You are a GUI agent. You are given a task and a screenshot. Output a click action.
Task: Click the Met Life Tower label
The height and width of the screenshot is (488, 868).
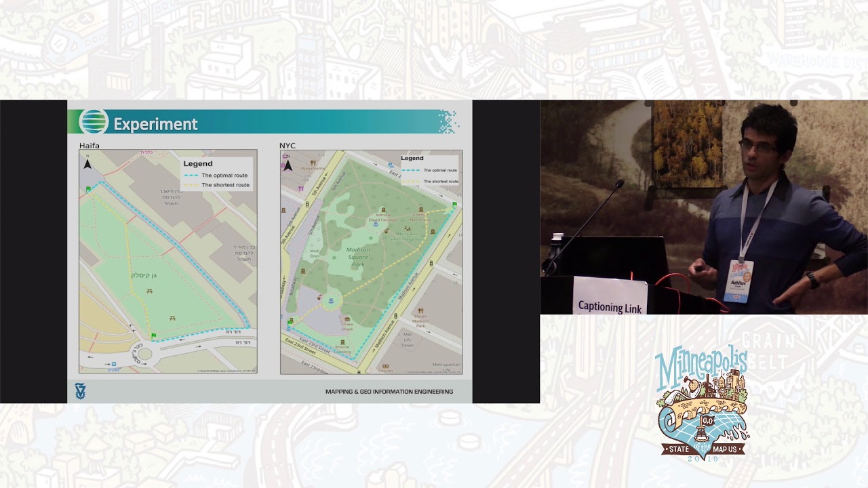click(408, 340)
